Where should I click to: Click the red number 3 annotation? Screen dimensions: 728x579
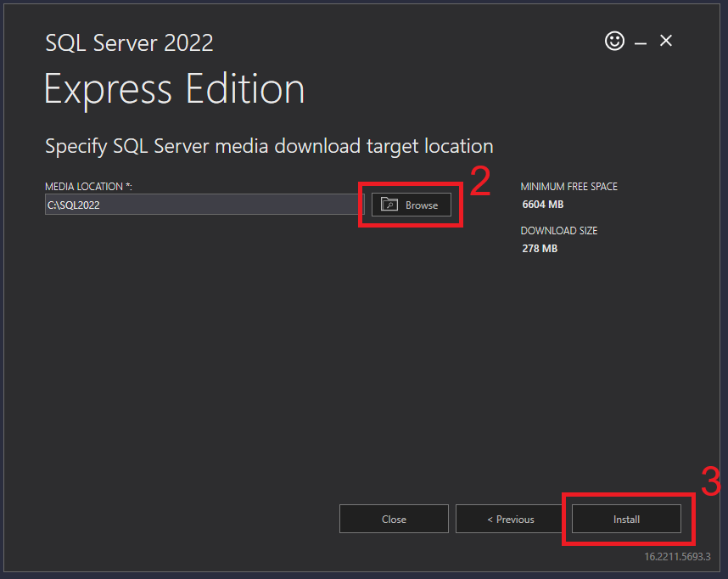click(711, 481)
